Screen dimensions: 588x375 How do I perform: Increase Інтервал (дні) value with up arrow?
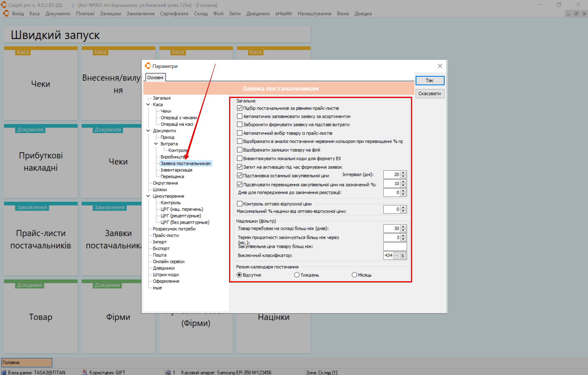click(404, 173)
